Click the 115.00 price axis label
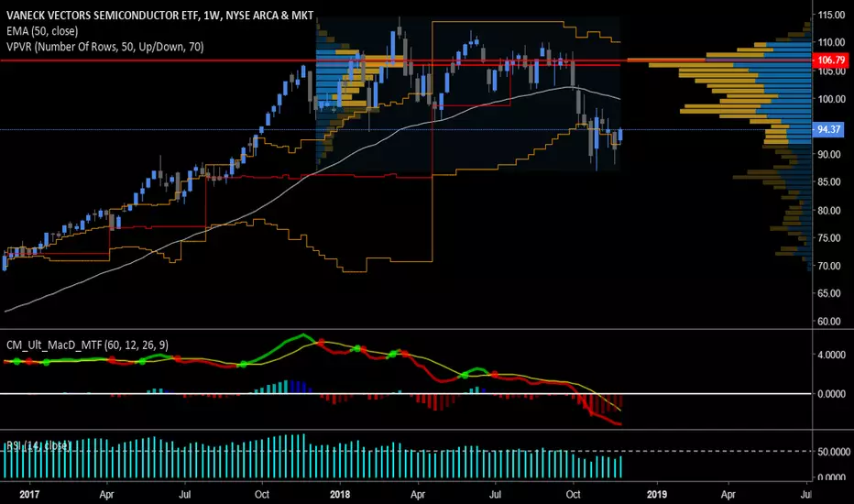The height and width of the screenshot is (504, 854). (831, 16)
